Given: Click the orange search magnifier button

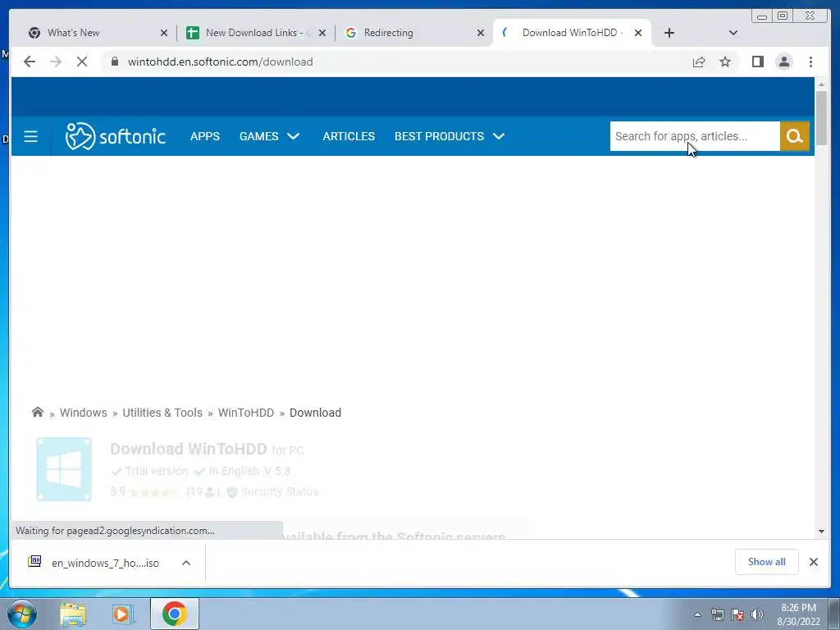Looking at the screenshot, I should (x=794, y=136).
